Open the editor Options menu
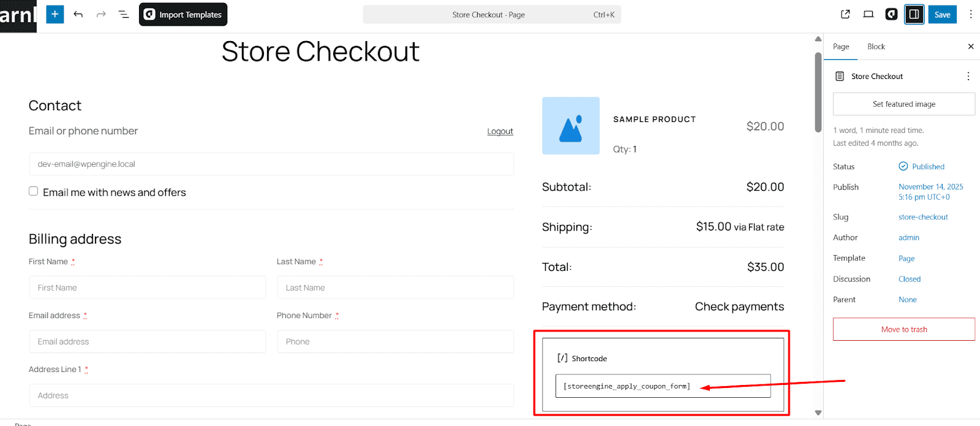Screen dimensions: 980x426 click(971, 14)
